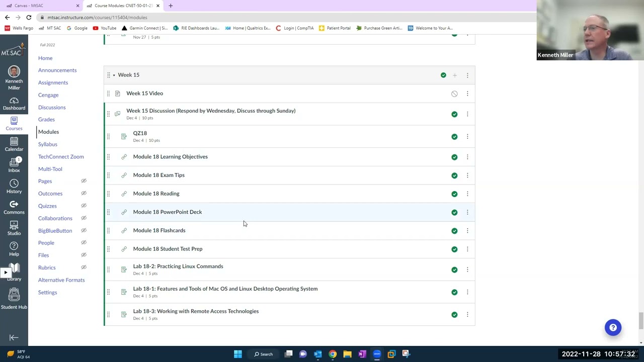Open Syllabus in course menu
644x362 pixels.
click(x=48, y=144)
